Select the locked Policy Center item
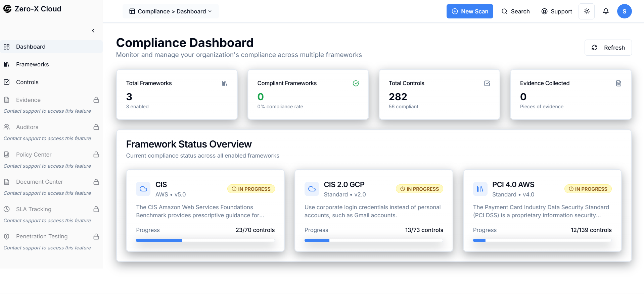This screenshot has height=294, width=644. coord(51,155)
